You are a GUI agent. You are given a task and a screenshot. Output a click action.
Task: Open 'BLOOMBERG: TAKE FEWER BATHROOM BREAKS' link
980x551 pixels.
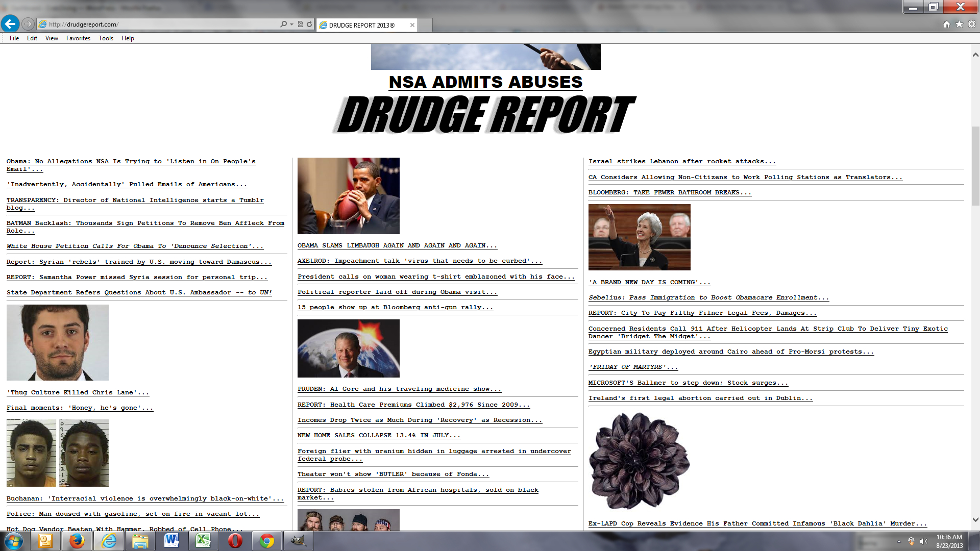coord(670,192)
